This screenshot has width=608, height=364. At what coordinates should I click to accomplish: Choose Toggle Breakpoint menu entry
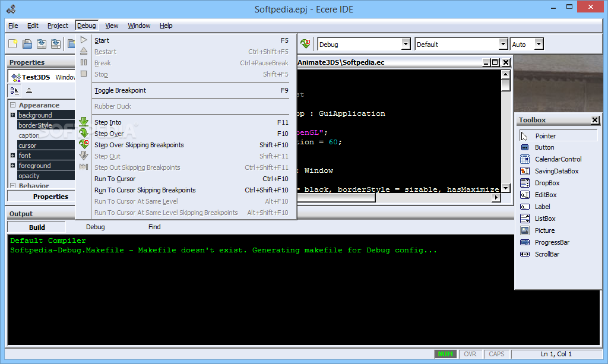[x=186, y=90]
